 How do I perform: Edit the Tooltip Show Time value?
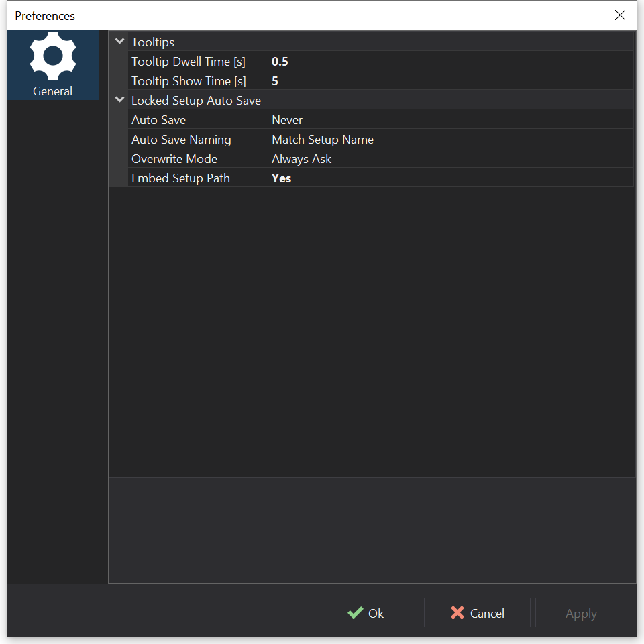point(451,81)
